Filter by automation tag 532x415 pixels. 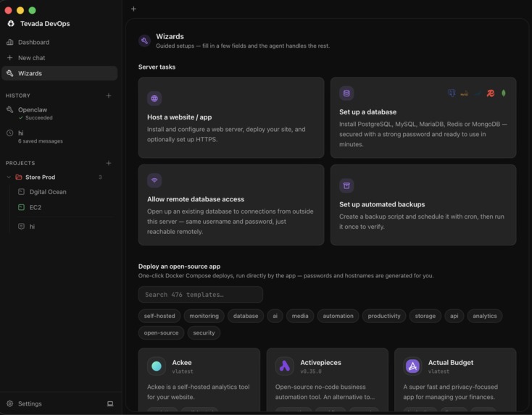point(338,316)
